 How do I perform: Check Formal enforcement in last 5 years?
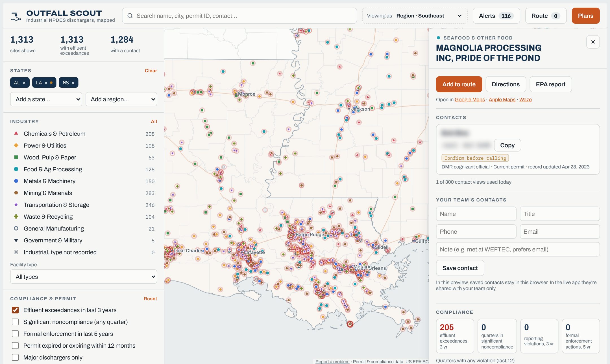coord(15,334)
